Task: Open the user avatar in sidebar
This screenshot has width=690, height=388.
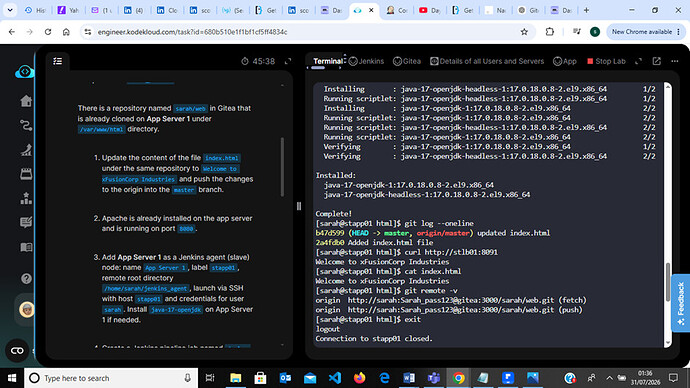Action: pyautogui.click(x=27, y=309)
